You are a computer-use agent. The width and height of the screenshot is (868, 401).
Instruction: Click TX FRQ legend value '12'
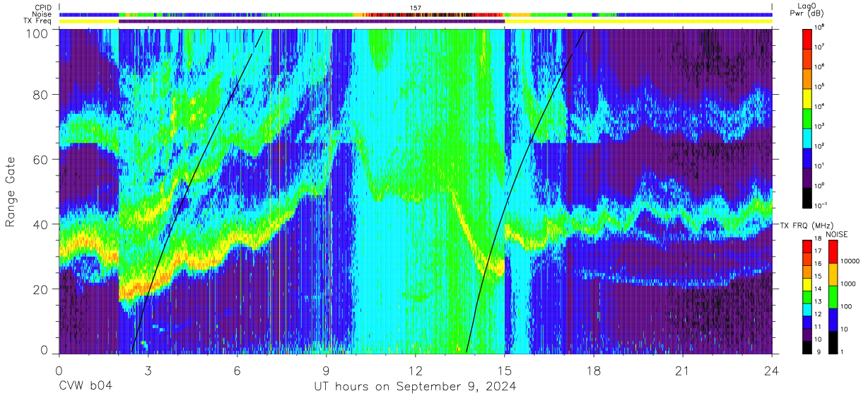pyautogui.click(x=818, y=314)
